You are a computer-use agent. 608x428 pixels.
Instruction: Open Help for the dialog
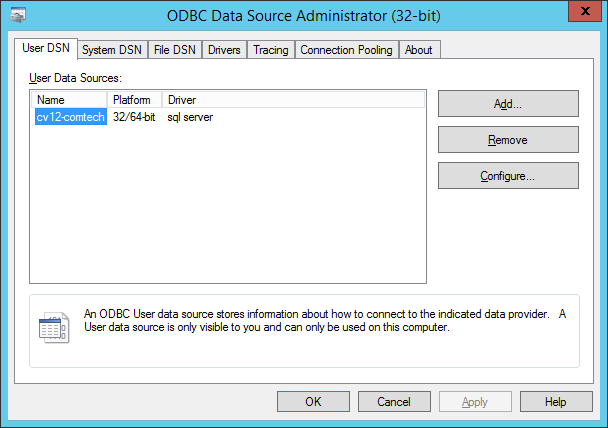(556, 402)
